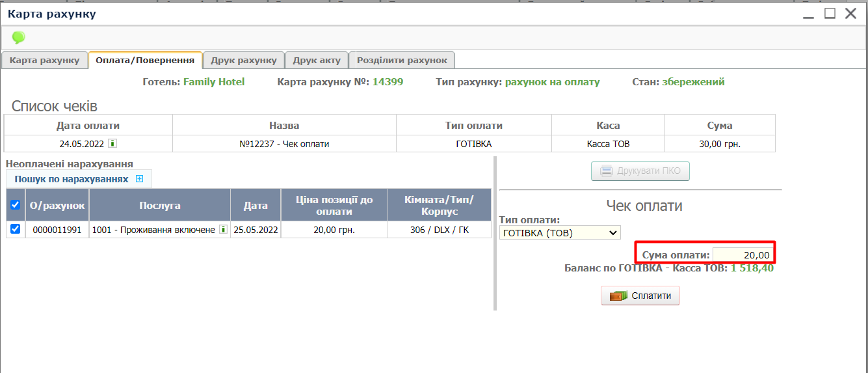Screen dimensions: 868x373
Task: Select the Розділити рахунок tab
Action: click(402, 60)
